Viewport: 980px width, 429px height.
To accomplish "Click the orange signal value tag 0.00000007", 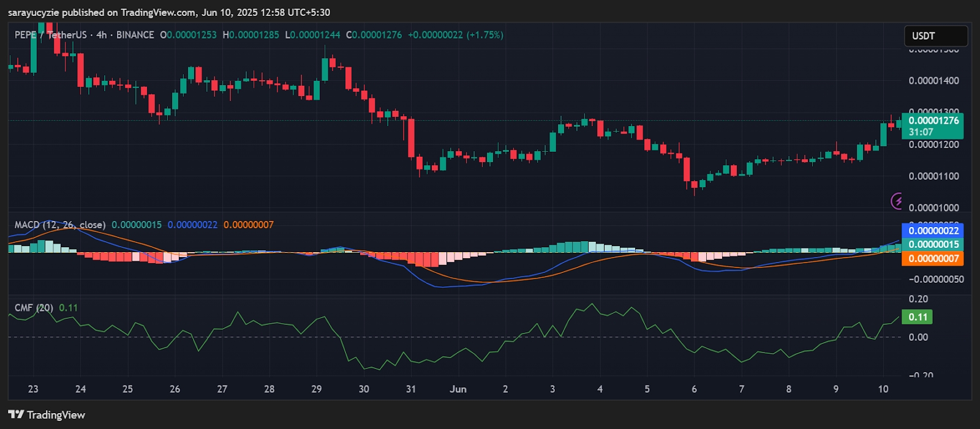I will click(x=933, y=258).
